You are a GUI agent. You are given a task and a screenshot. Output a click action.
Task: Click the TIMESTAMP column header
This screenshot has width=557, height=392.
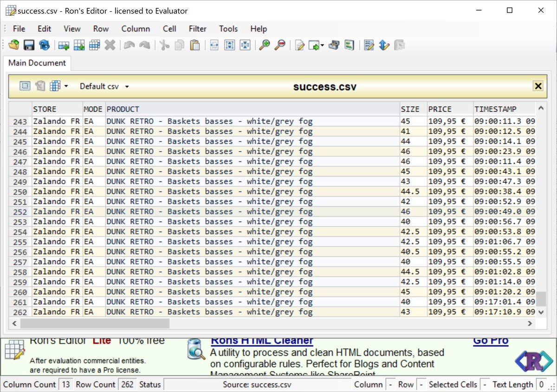[504, 109]
